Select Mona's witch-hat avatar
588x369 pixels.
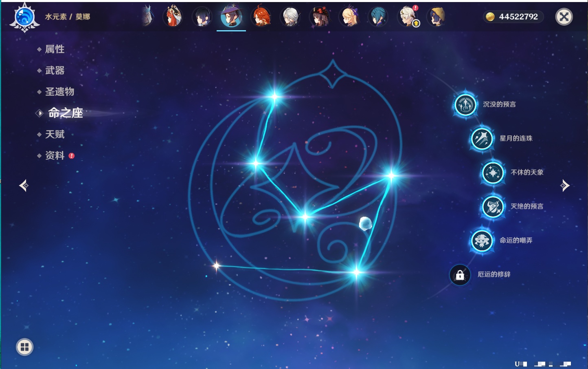click(231, 16)
